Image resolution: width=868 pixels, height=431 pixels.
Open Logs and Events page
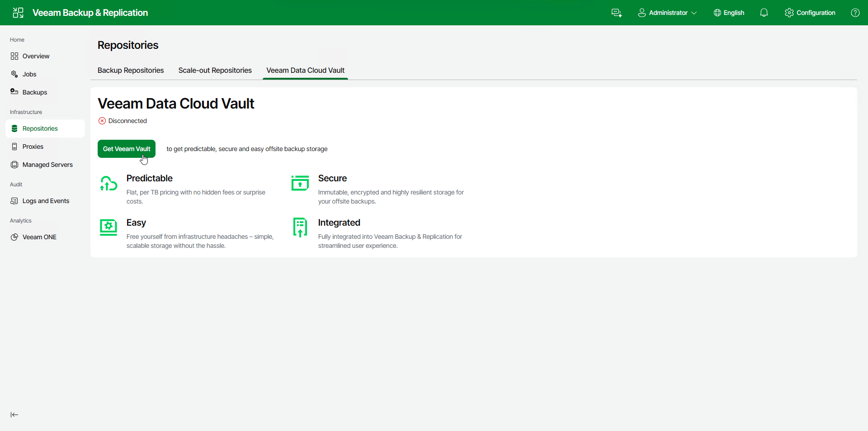point(45,201)
